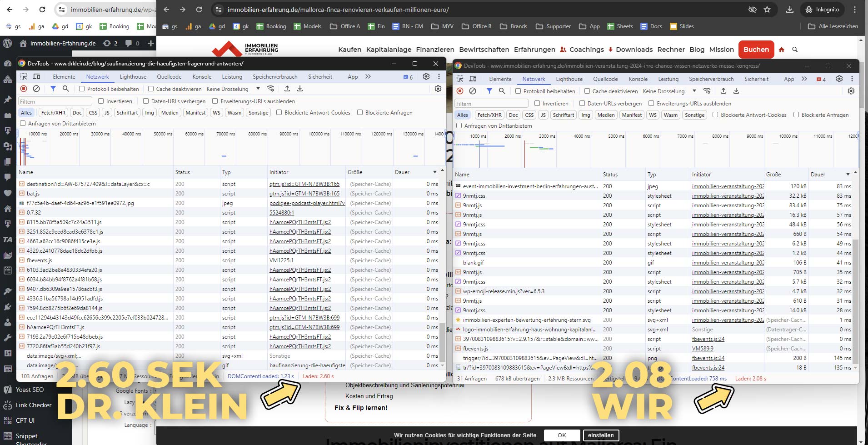This screenshot has width=868, height=445.
Task: Check Cache deaktivieren in Dr. Klein DevTools
Action: (x=151, y=89)
